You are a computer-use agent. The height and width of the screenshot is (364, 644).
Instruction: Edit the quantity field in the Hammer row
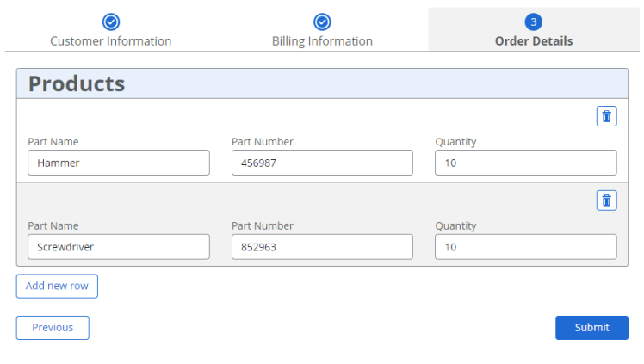click(x=525, y=163)
